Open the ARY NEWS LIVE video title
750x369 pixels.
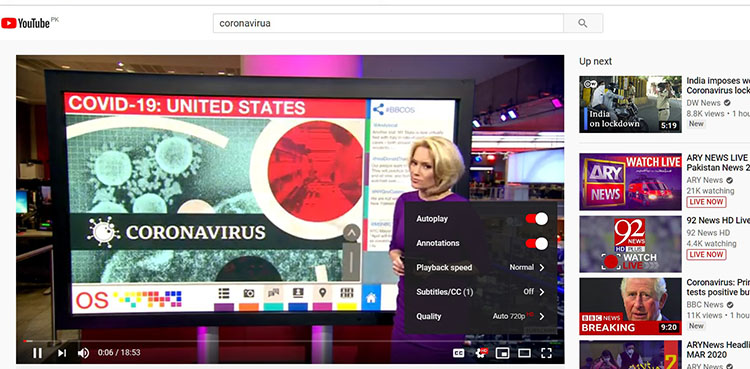point(718,163)
